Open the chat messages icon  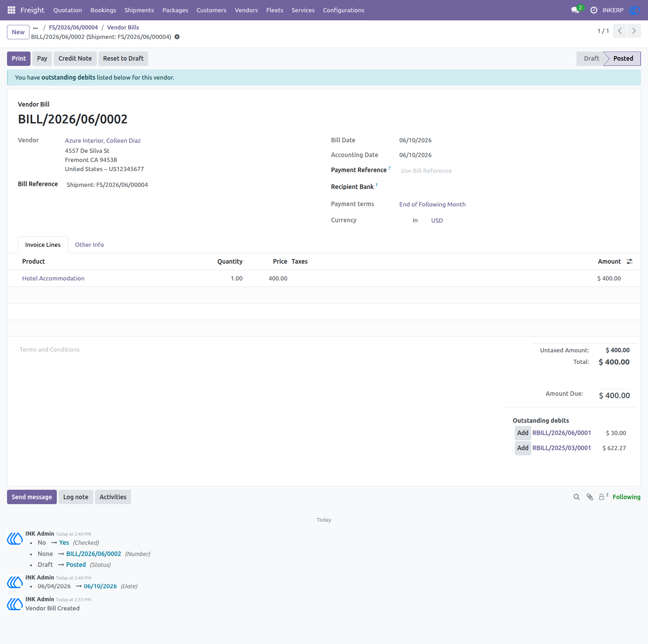575,10
